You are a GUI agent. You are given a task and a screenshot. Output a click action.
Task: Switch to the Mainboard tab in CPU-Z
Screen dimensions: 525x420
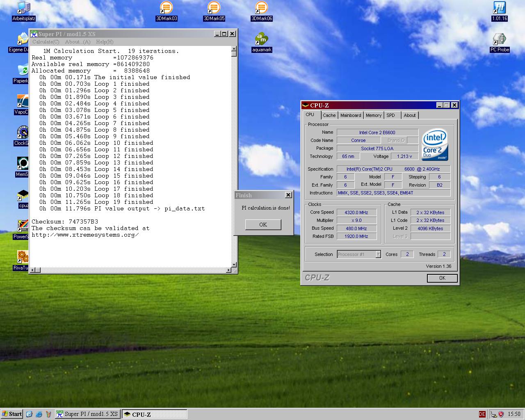click(x=351, y=115)
